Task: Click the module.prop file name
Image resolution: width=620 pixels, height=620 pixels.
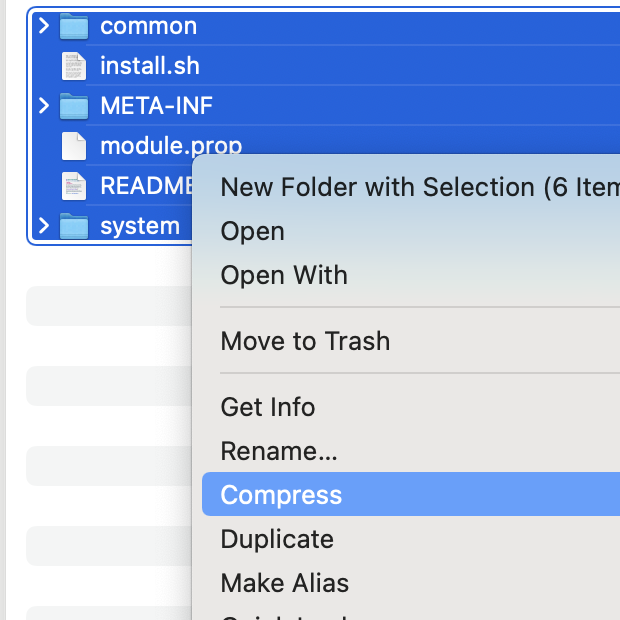Action: [x=170, y=146]
